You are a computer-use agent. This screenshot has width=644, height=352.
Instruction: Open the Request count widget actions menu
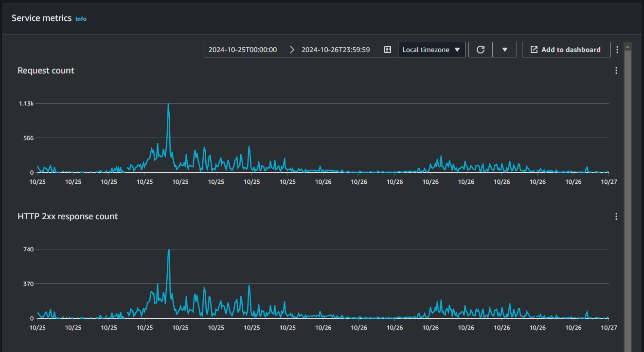616,70
